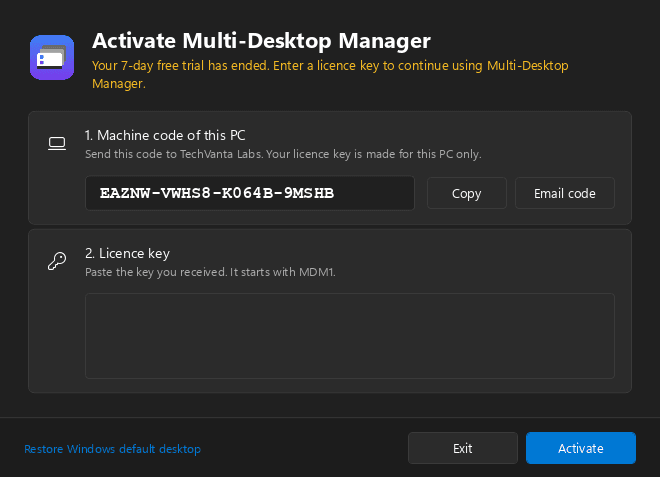The width and height of the screenshot is (660, 477).
Task: Click the Exit button
Action: (463, 448)
